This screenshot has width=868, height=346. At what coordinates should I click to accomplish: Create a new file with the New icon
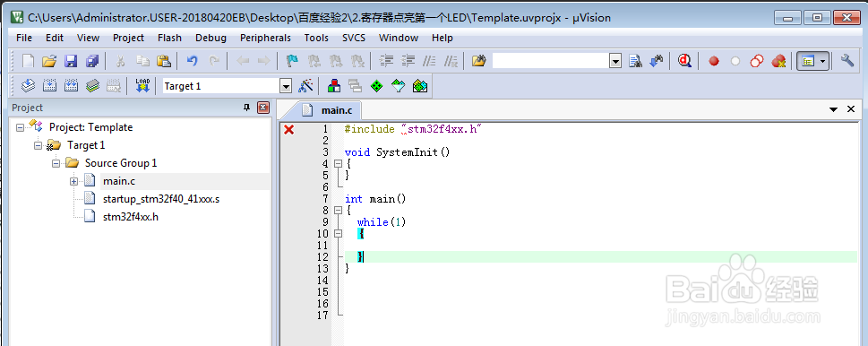point(28,61)
